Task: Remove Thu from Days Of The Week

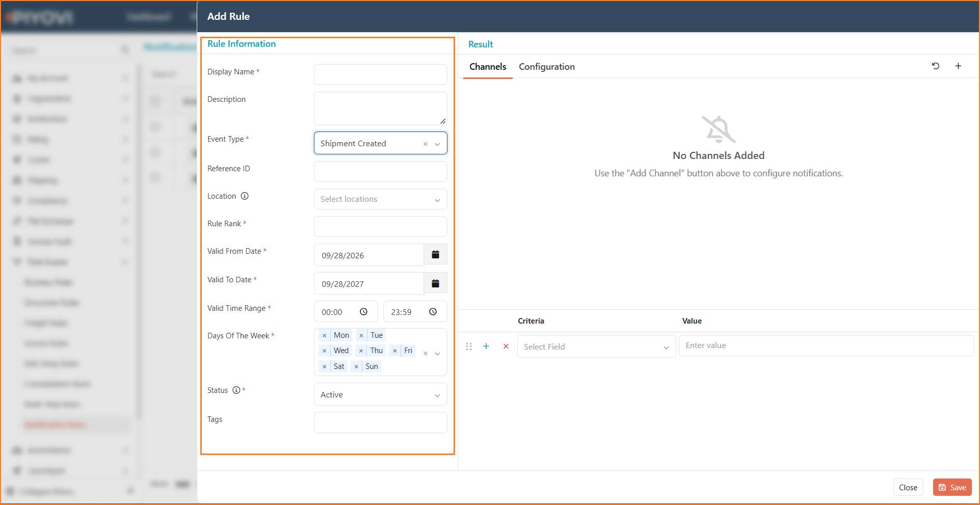Action: [361, 351]
